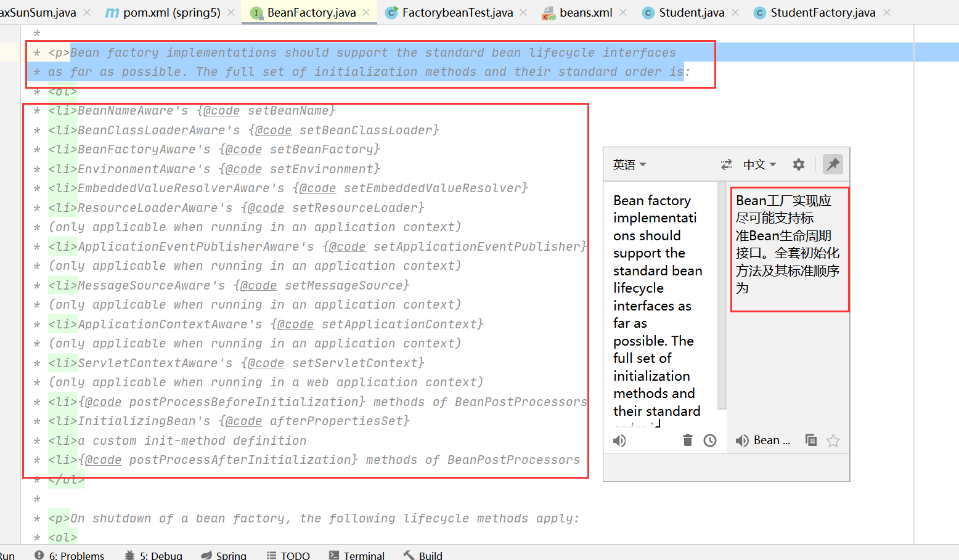Viewport: 959px width, 560px height.
Task: Play English pronunciation with the left speaker icon
Action: [619, 440]
